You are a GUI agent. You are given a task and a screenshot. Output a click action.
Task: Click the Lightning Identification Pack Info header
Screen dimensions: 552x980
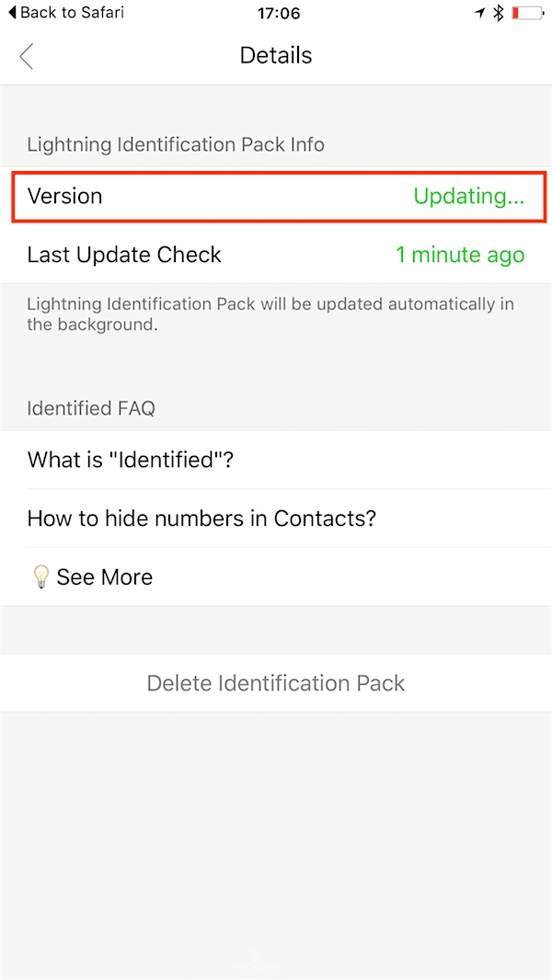pos(175,144)
